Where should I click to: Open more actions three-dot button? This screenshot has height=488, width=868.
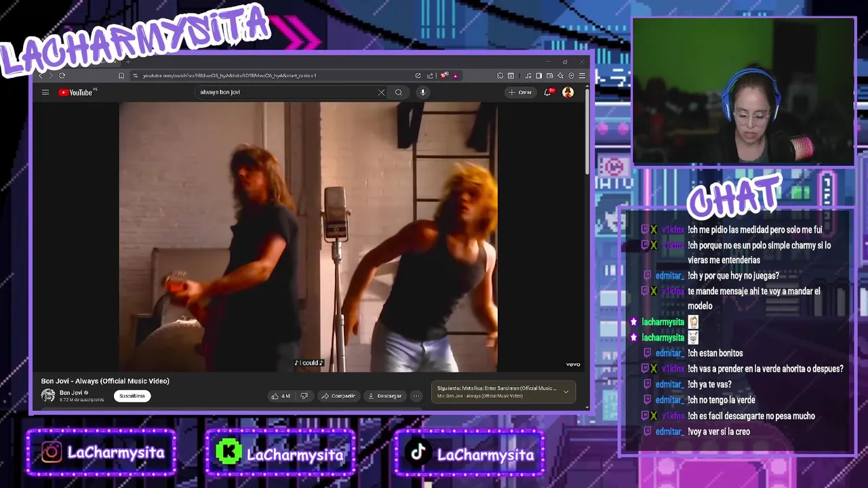(416, 396)
